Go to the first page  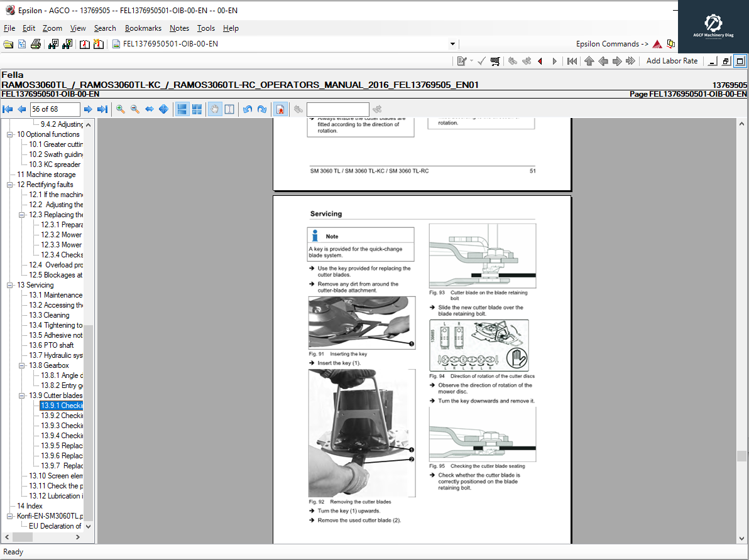click(8, 109)
